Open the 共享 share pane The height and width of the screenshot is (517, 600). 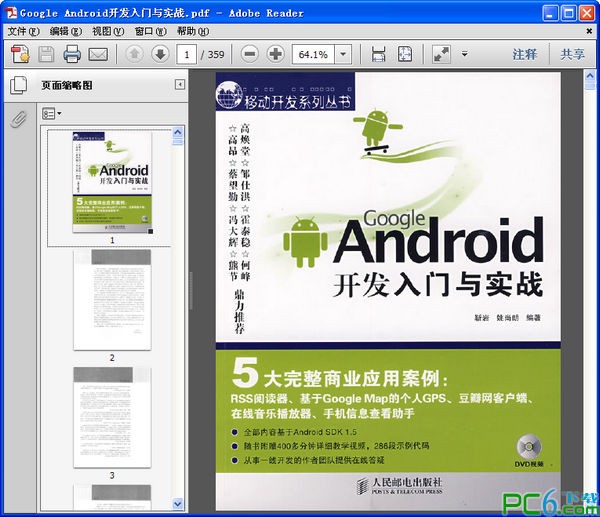572,54
